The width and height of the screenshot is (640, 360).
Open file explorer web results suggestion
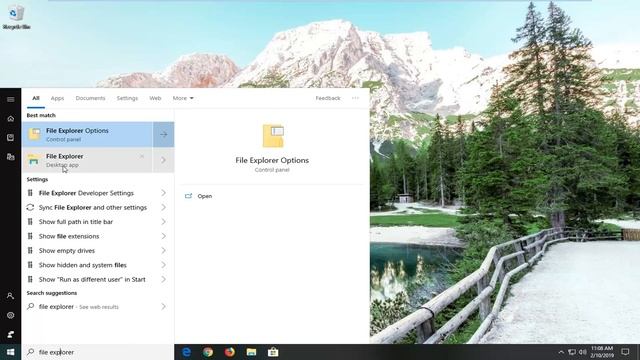tap(78, 307)
